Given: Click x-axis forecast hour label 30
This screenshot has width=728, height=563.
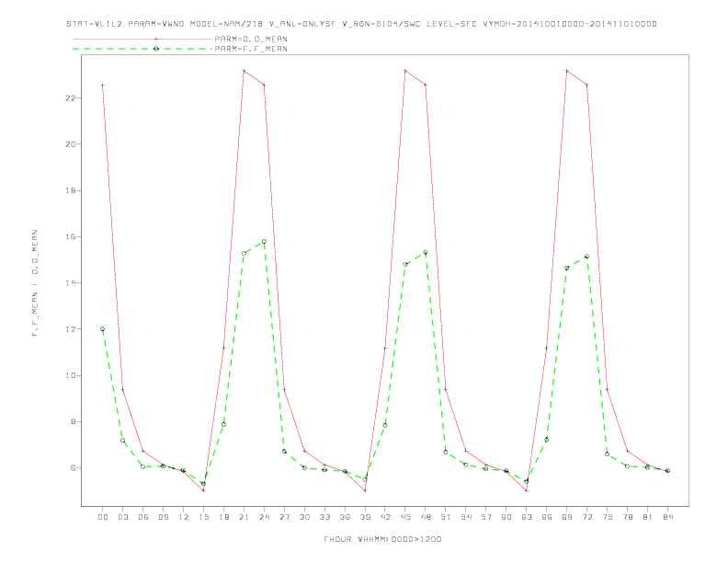Looking at the screenshot, I should coord(304,517).
